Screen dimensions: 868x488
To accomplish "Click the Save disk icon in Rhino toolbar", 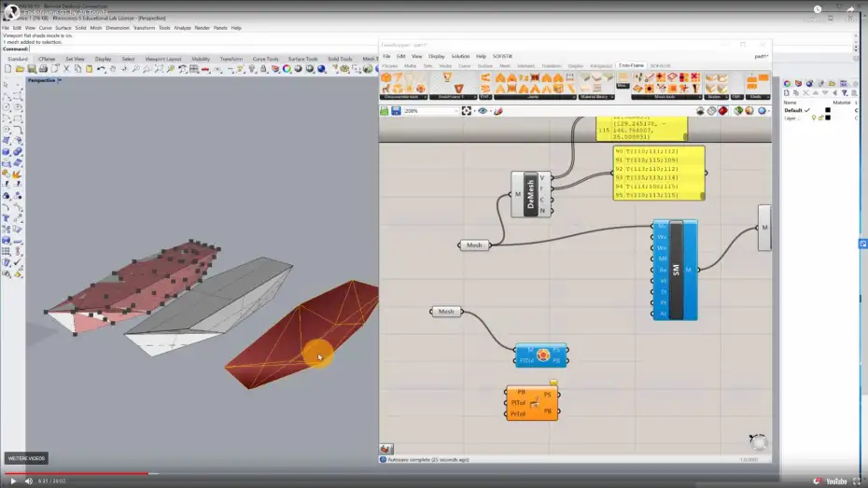I will coord(32,69).
